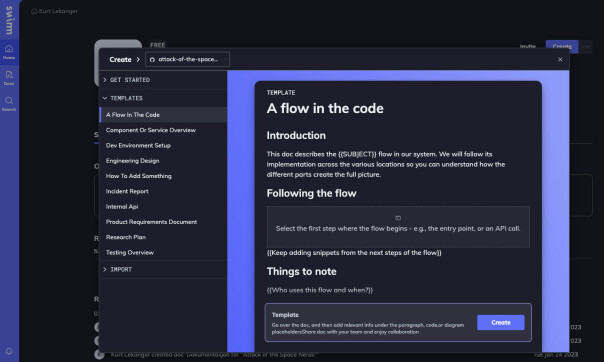Open Docs in the sidebar
This screenshot has height=362, width=604.
[9, 78]
